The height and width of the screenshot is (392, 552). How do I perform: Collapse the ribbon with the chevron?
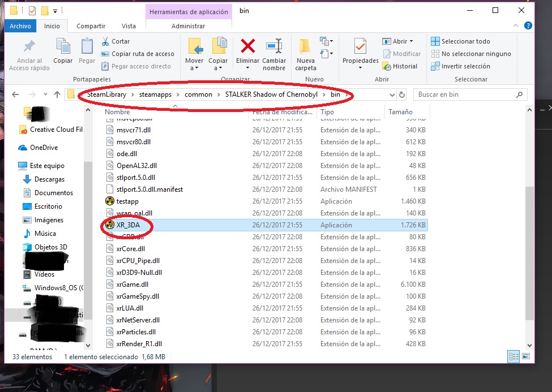[516, 25]
